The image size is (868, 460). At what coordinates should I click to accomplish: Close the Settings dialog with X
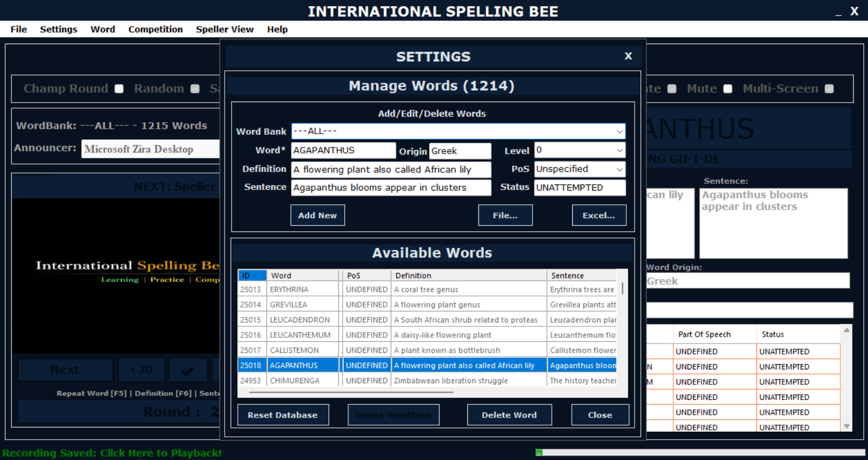pos(628,56)
